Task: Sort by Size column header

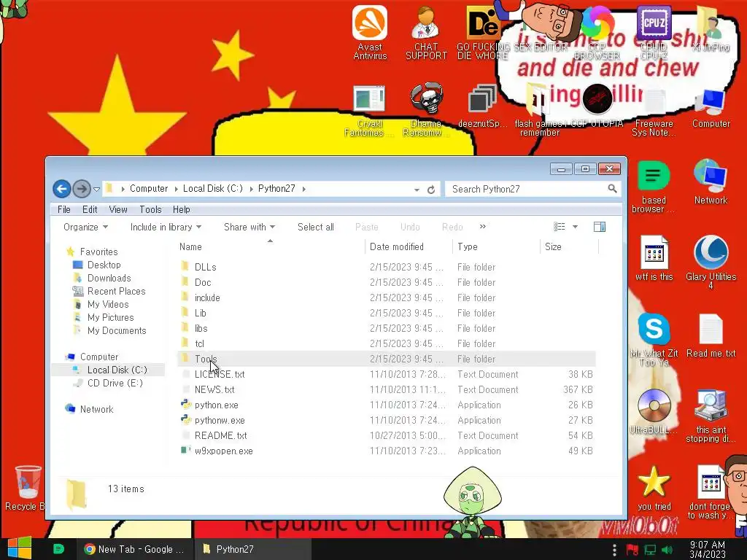Action: click(x=569, y=246)
